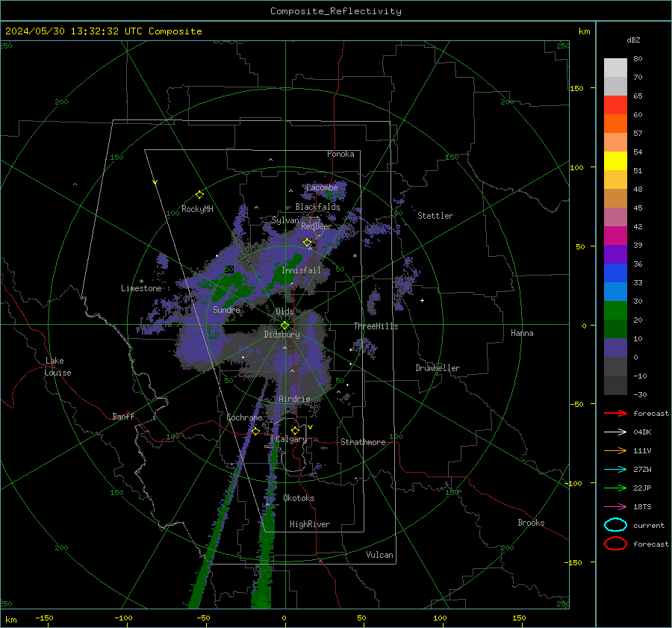Click the Calgary city label
The height and width of the screenshot is (628, 672).
[291, 439]
